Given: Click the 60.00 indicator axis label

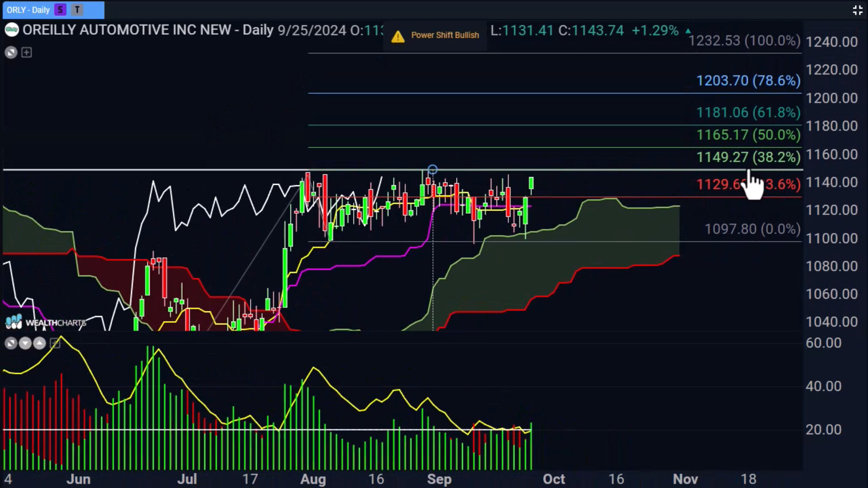Looking at the screenshot, I should (824, 343).
